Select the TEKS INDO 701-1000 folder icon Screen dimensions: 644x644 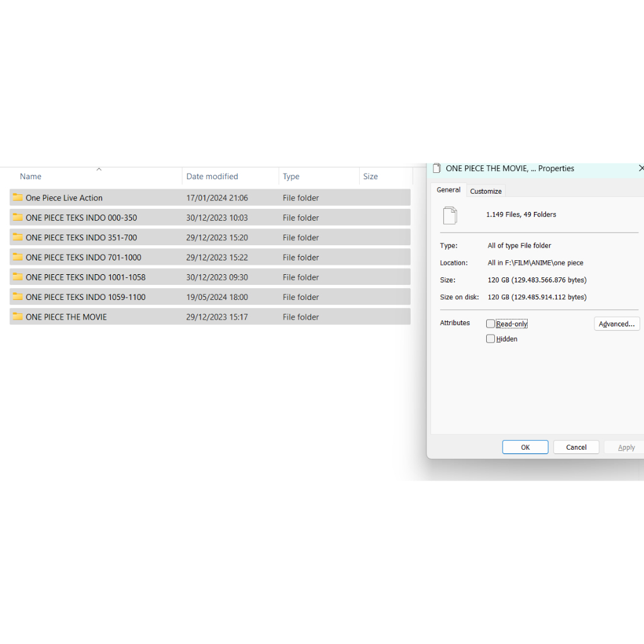[x=18, y=257]
